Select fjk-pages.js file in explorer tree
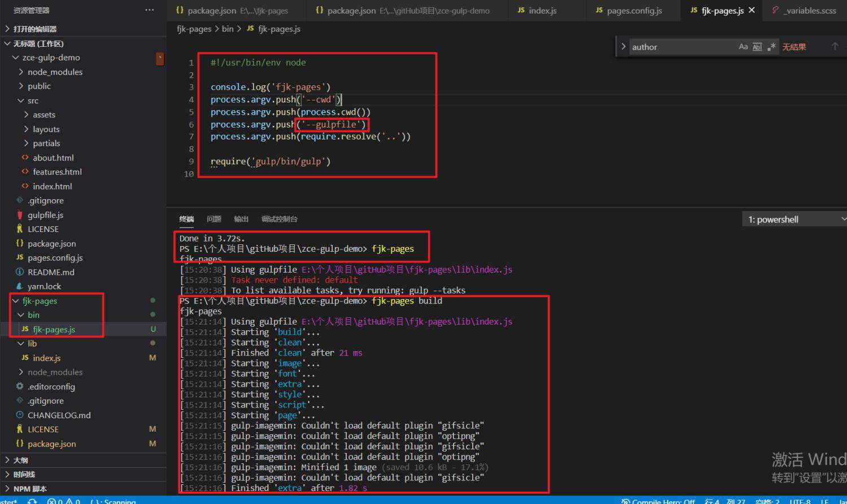Screen dimensions: 847x504 tap(54, 329)
